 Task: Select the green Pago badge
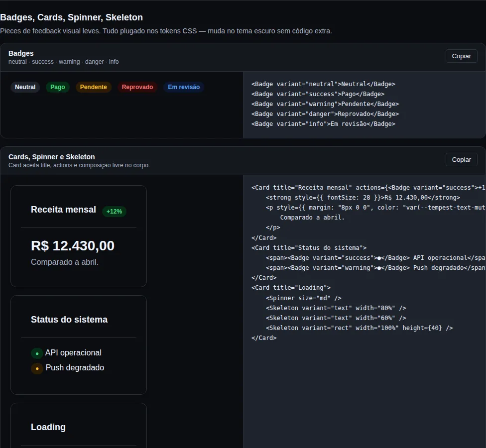pyautogui.click(x=58, y=87)
